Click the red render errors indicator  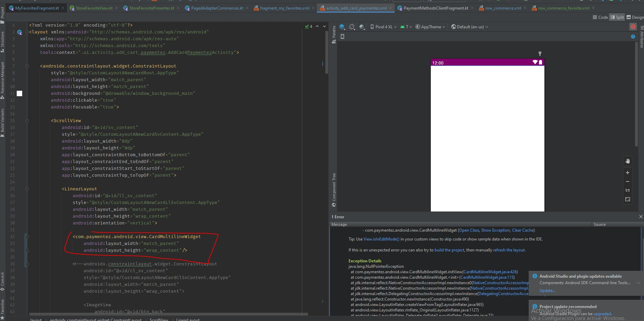(633, 27)
